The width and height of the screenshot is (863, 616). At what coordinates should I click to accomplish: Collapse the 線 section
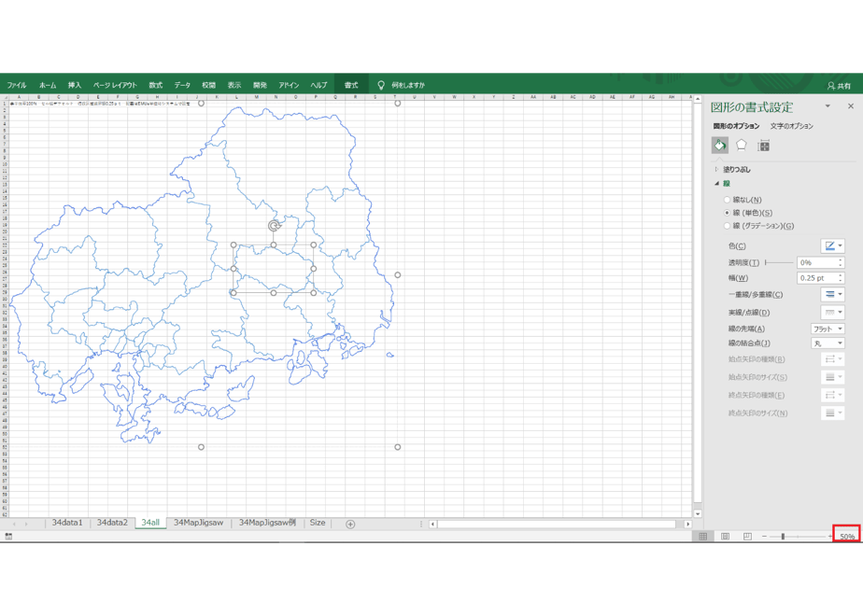click(x=716, y=183)
